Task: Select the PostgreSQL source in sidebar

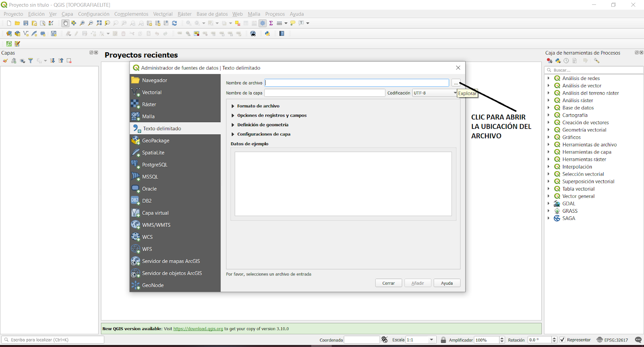Action: click(x=175, y=164)
